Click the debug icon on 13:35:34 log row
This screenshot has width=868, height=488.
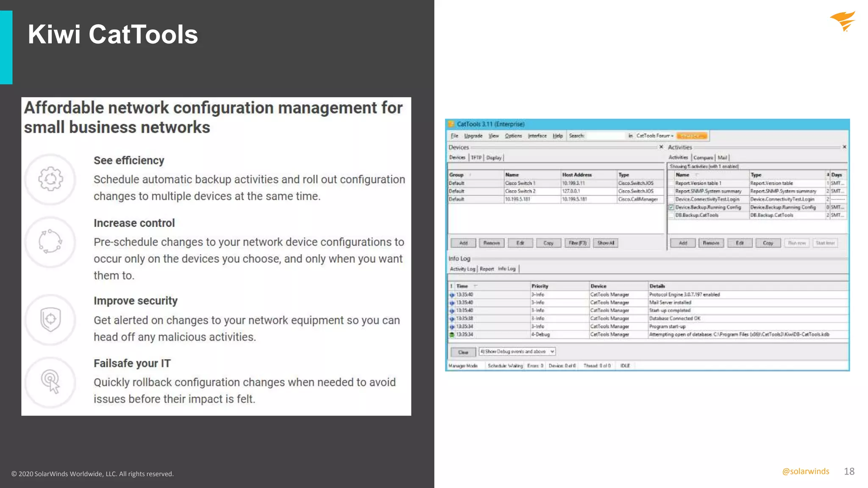tap(452, 335)
